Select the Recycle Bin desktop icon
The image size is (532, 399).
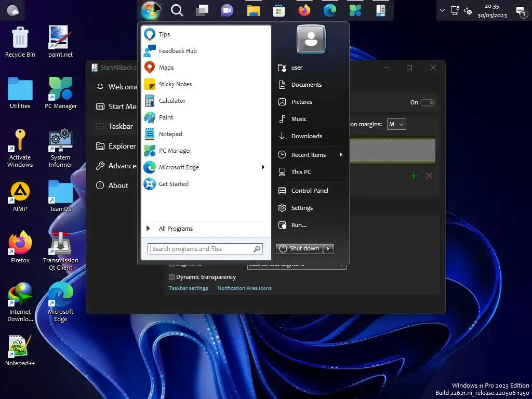pyautogui.click(x=20, y=42)
